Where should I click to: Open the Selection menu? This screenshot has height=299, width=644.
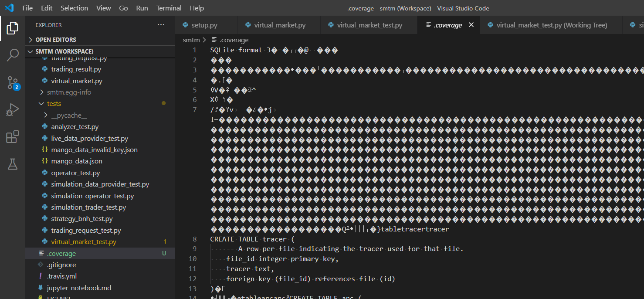tap(74, 8)
